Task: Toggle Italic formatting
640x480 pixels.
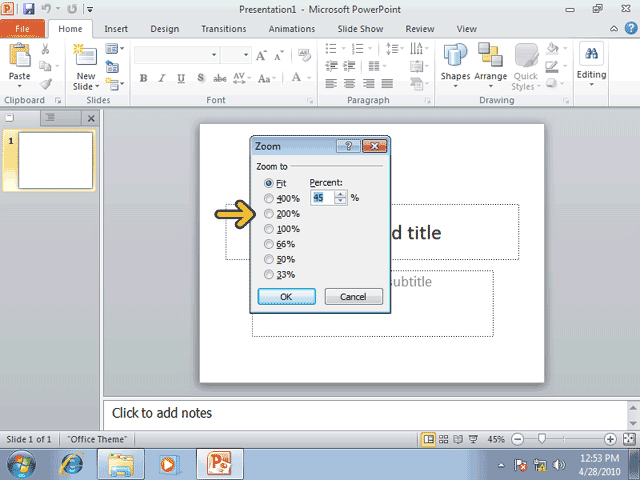Action: 162,78
